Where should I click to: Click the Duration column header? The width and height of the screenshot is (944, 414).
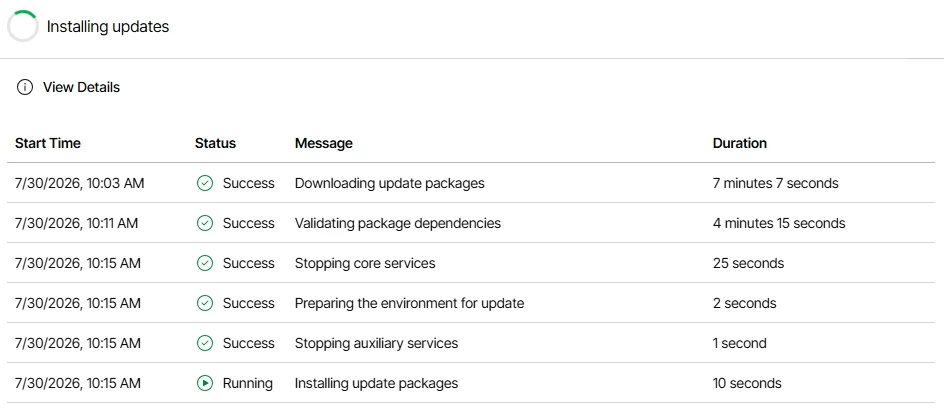[x=740, y=143]
